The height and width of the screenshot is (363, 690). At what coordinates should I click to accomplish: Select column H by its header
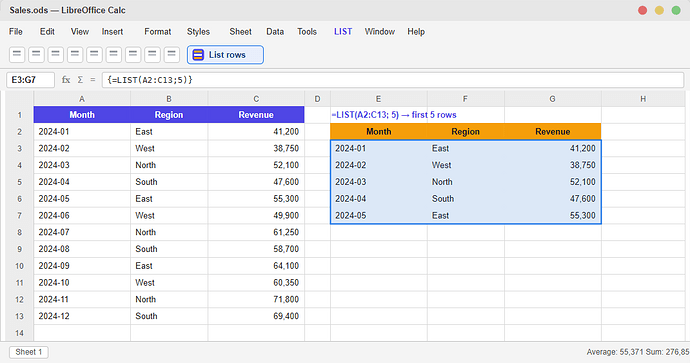coord(643,99)
